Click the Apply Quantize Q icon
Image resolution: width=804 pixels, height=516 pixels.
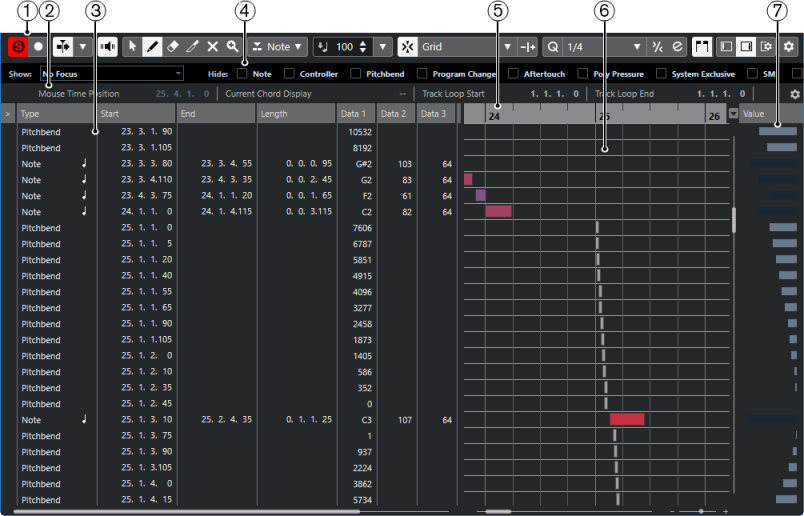click(552, 47)
